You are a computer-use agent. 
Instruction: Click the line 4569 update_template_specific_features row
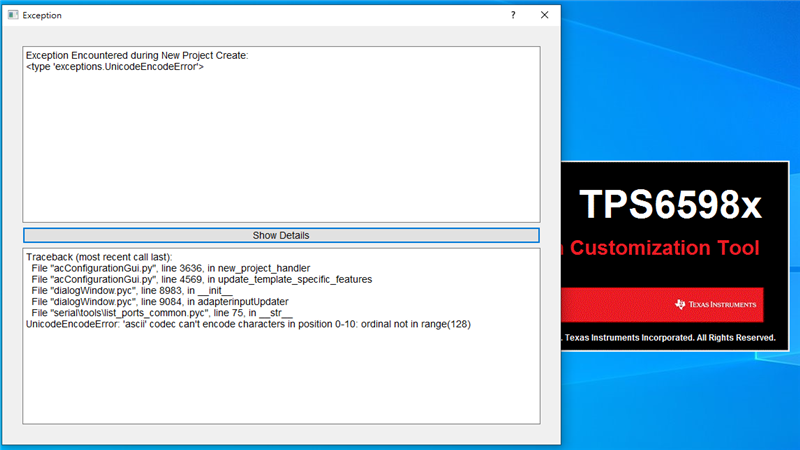click(x=202, y=279)
